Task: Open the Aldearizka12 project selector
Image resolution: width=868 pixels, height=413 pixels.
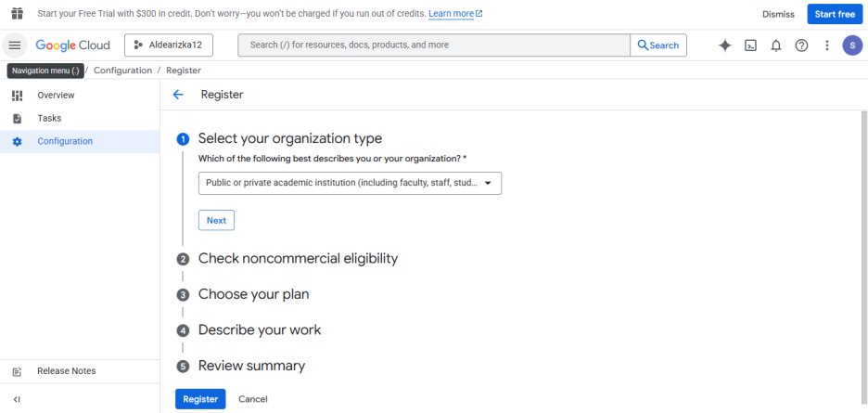Action: tap(168, 45)
